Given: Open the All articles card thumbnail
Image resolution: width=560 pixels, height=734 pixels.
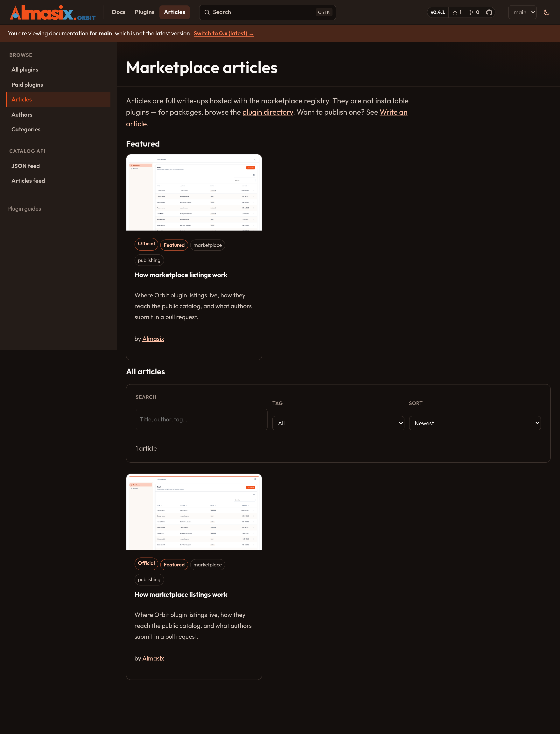Looking at the screenshot, I should point(194,512).
